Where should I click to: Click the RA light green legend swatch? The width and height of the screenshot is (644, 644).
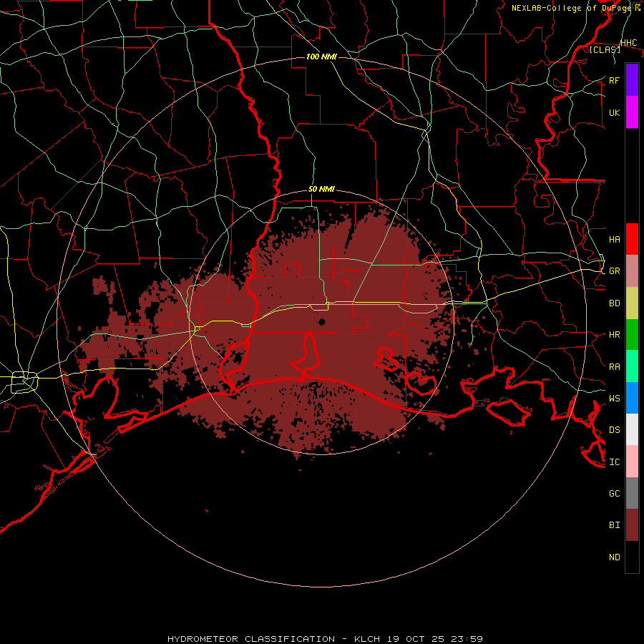[x=632, y=366]
